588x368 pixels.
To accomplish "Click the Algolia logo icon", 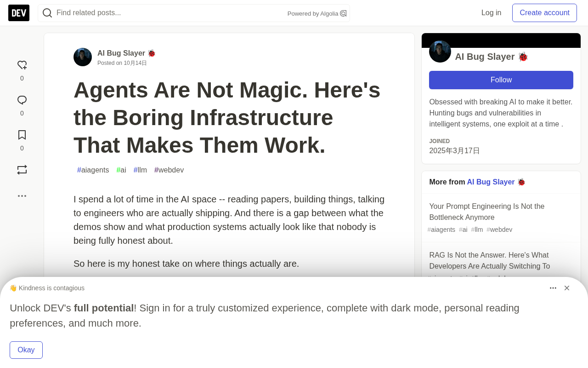I will 343,13.
